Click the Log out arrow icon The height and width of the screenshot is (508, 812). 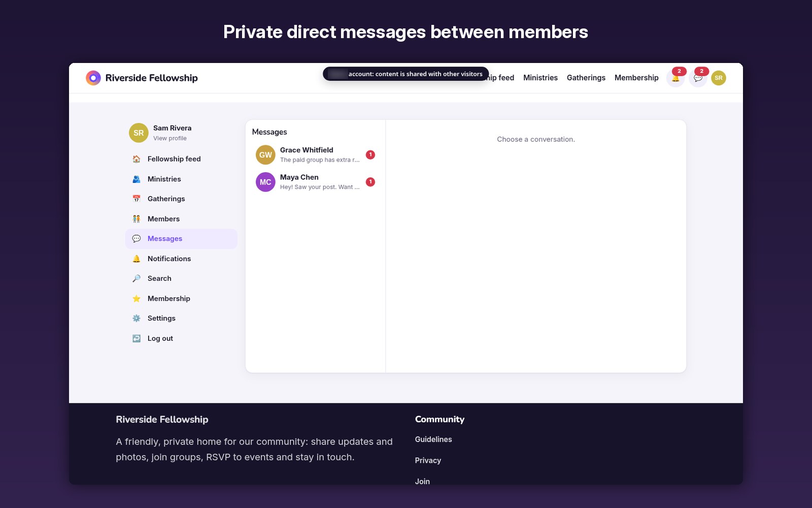(x=137, y=338)
